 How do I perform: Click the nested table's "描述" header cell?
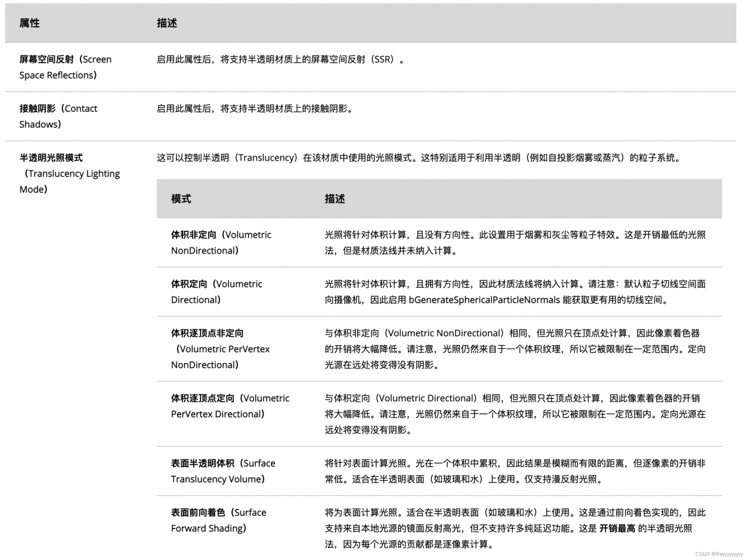coord(334,199)
